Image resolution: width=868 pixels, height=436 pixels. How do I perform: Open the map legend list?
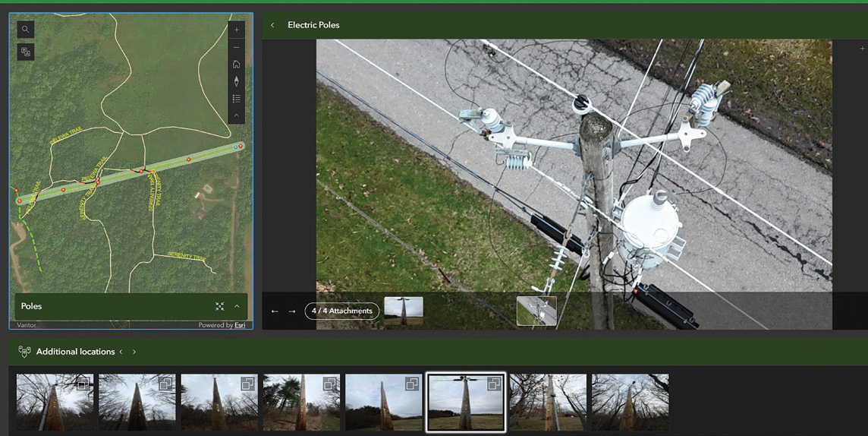(x=237, y=99)
